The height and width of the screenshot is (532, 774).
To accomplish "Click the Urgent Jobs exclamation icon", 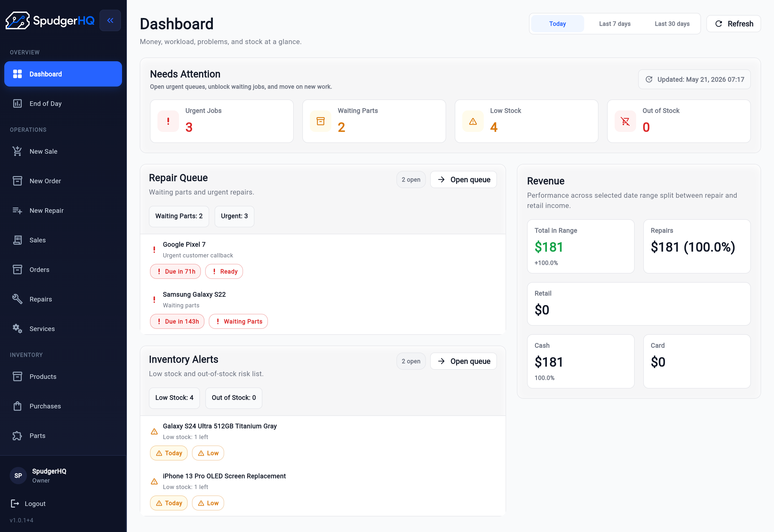I will (x=168, y=121).
